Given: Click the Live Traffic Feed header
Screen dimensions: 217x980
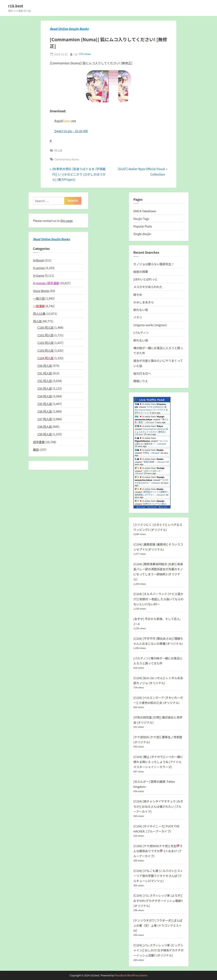Looking at the screenshot, I should pyautogui.click(x=152, y=400).
